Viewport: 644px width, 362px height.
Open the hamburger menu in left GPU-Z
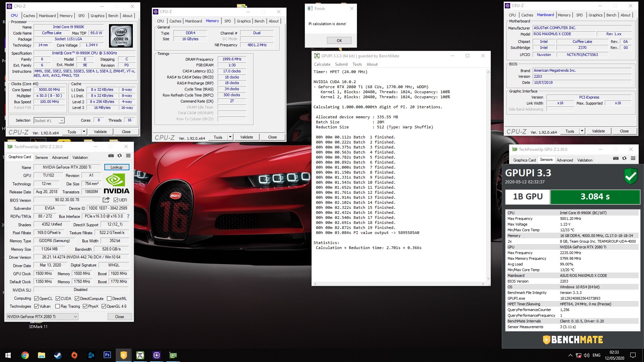point(128,156)
